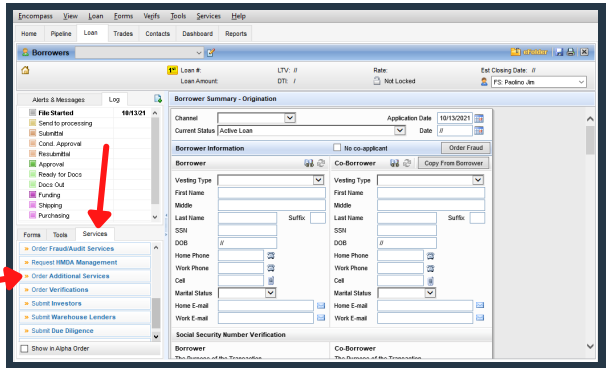Image resolution: width=610 pixels, height=374 pixels.
Task: Click the Cond. Approval milestone in log
Action: 60,144
